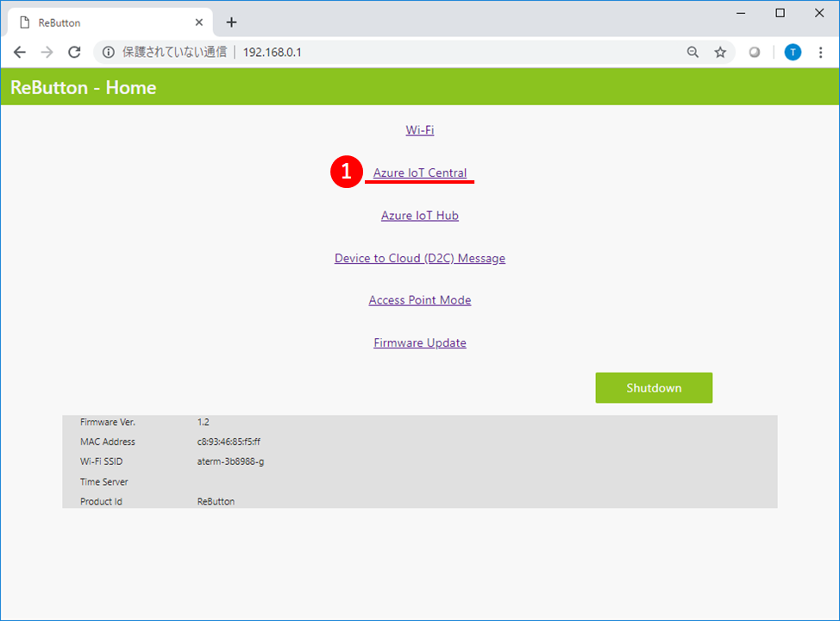Minimize the browser window

click(741, 13)
